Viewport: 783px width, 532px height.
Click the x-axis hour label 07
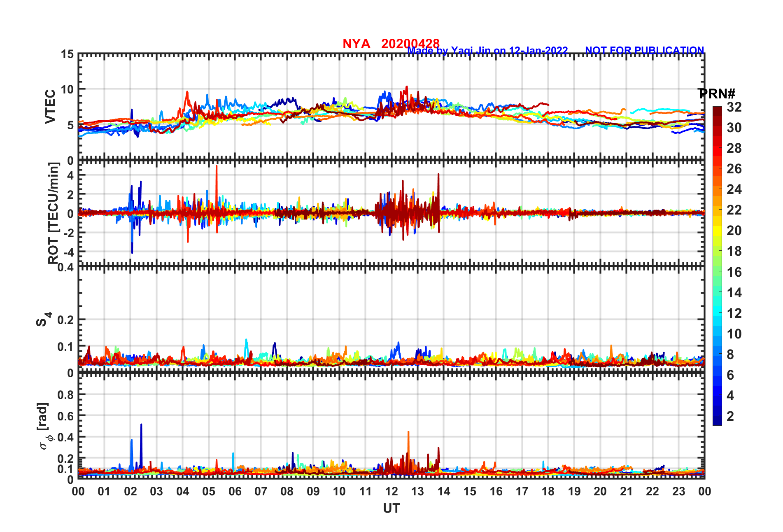coord(261,492)
